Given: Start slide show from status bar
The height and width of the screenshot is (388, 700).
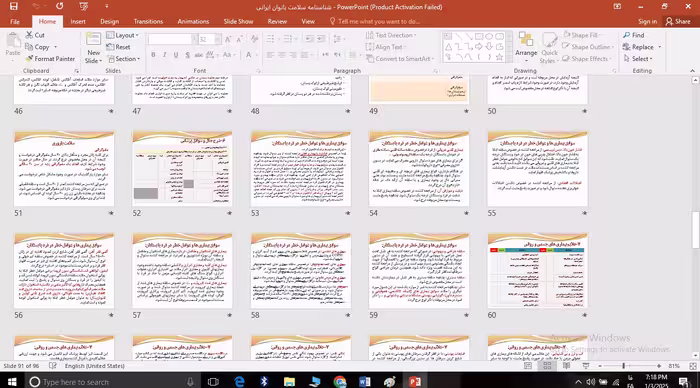Looking at the screenshot, I should point(586,366).
